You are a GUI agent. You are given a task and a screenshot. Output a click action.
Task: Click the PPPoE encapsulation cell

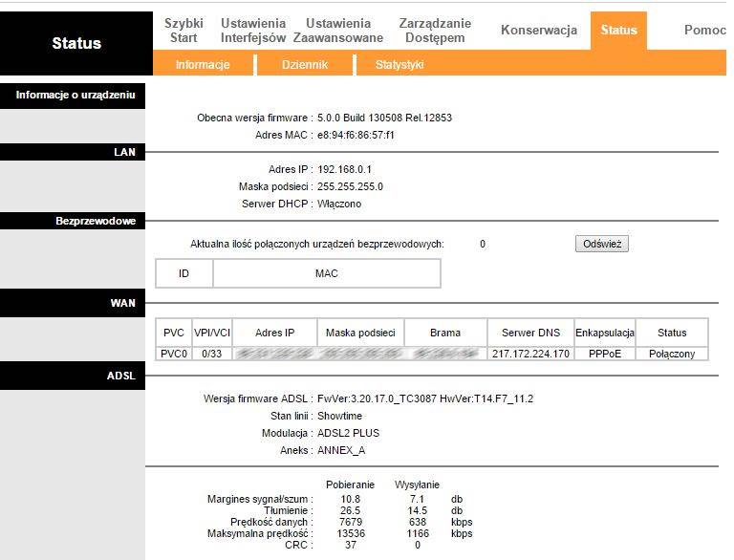(x=604, y=354)
